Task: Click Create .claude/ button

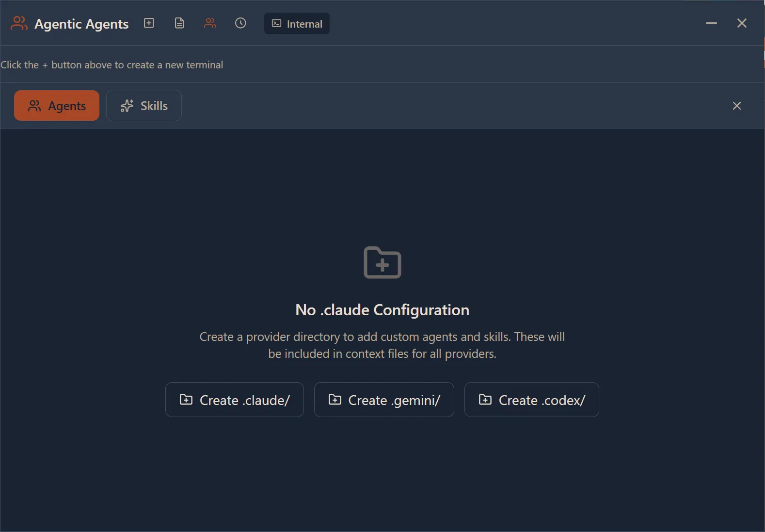Action: click(235, 400)
